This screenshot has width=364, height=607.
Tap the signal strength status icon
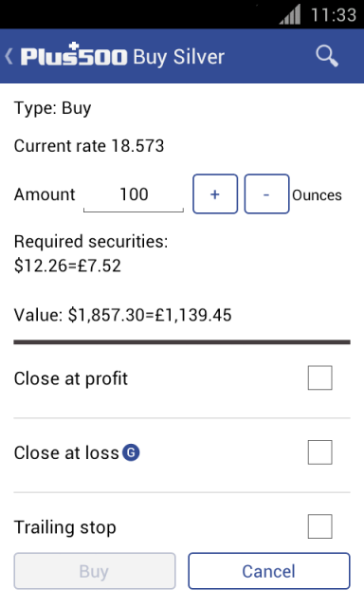(x=290, y=15)
